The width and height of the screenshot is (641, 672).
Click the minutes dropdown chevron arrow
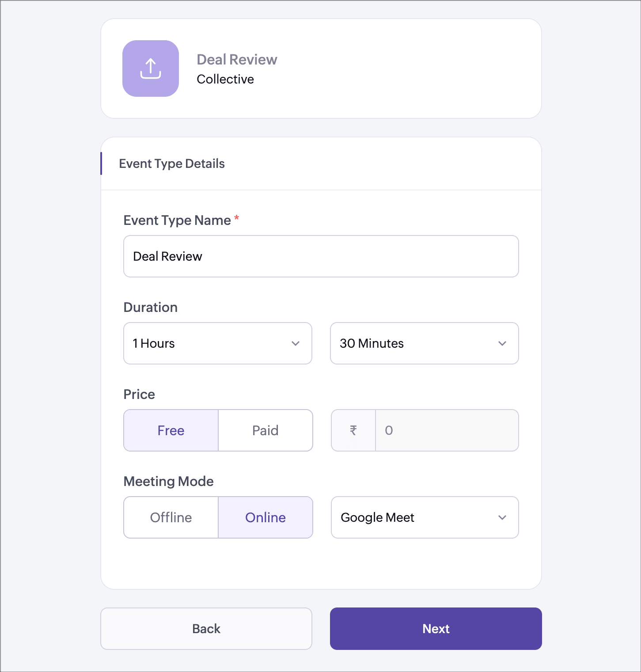click(502, 343)
